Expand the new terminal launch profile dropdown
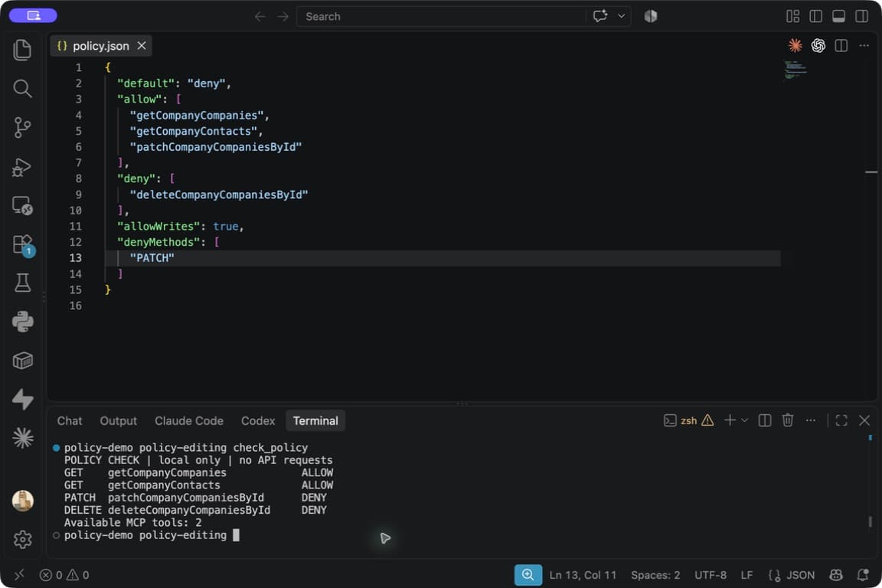 [745, 420]
